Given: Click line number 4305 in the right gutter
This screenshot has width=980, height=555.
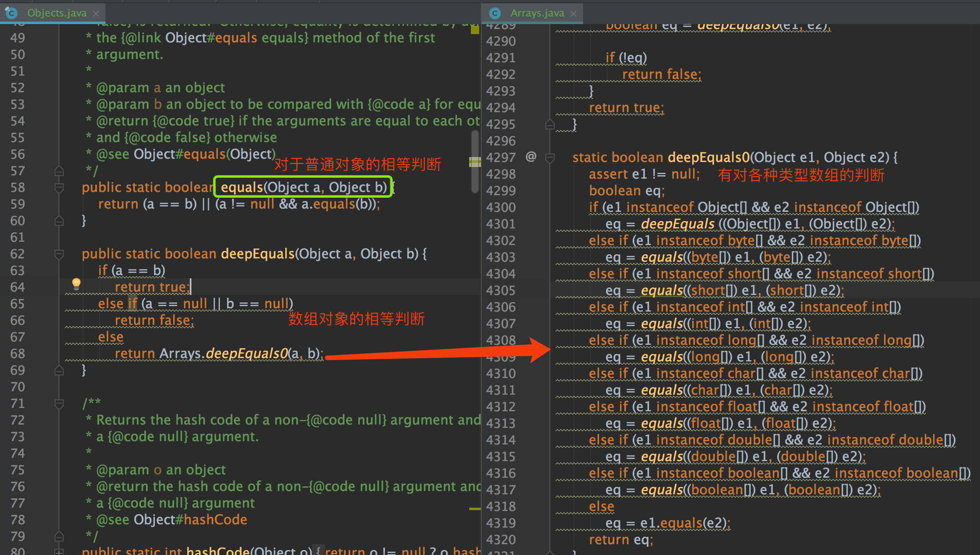Looking at the screenshot, I should [500, 290].
